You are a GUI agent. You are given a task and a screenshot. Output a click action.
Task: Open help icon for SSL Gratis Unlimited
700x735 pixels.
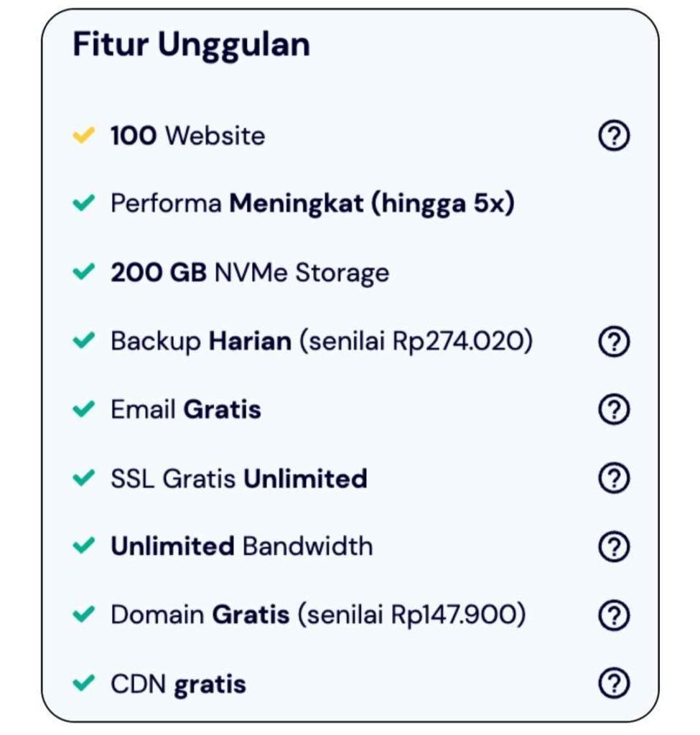coord(614,477)
